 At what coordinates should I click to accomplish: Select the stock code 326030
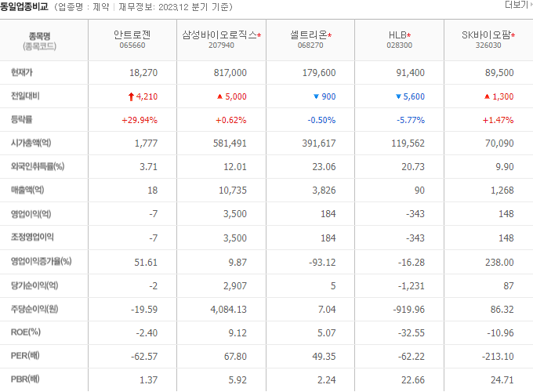488,45
